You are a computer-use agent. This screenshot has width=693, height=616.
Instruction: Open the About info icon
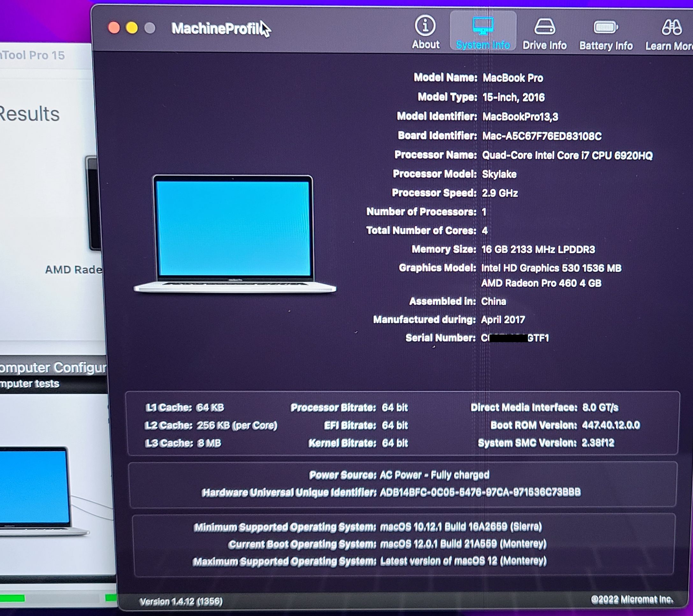point(425,26)
